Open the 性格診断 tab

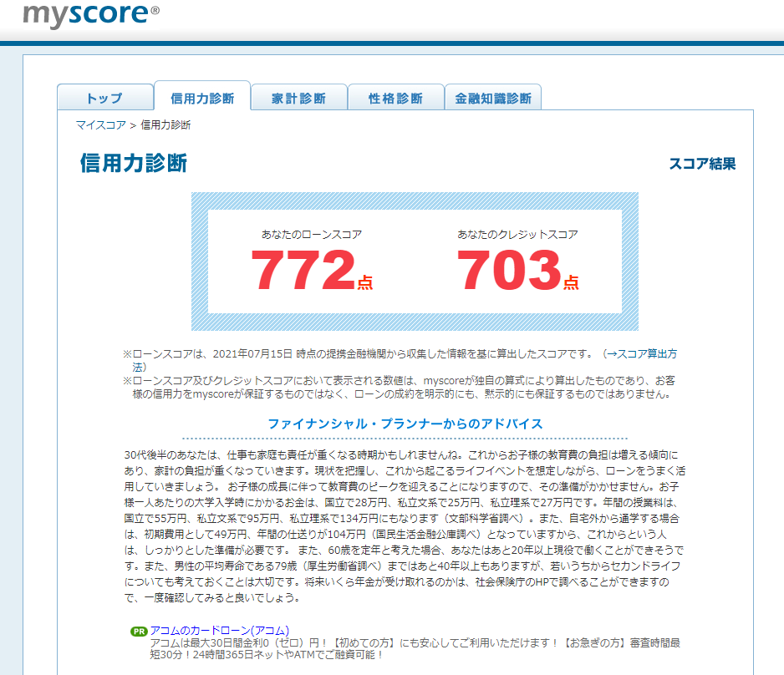pos(395,98)
